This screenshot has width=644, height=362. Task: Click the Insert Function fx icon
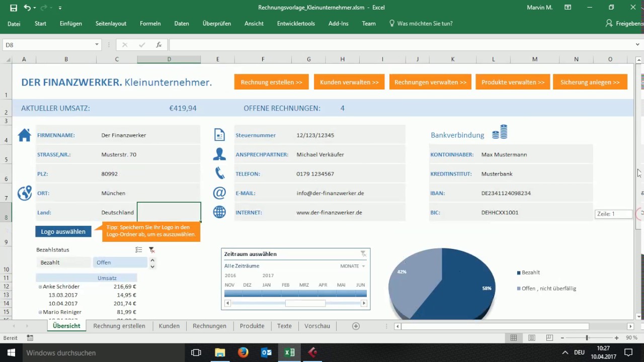pos(158,45)
